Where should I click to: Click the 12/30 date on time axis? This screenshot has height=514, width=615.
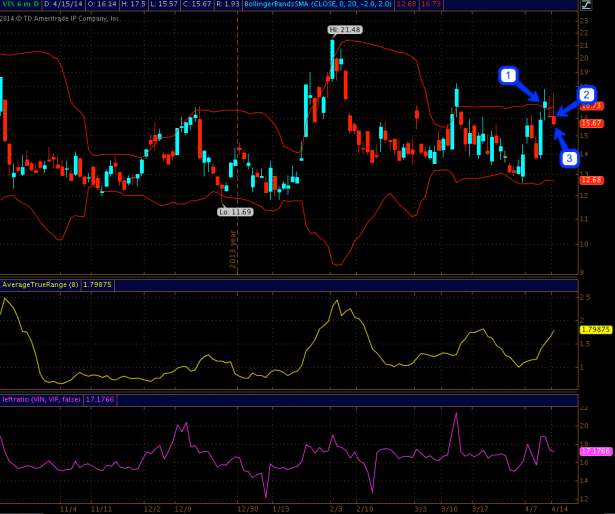pyautogui.click(x=247, y=508)
